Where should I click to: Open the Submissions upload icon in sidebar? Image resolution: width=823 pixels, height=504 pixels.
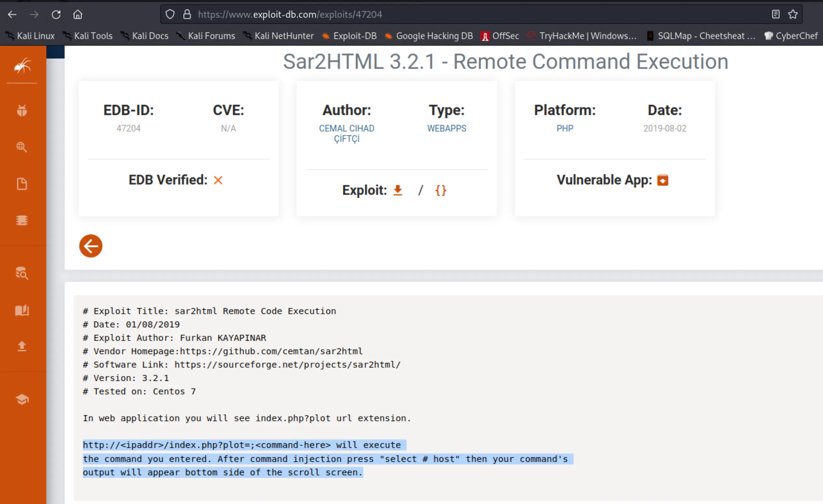pyautogui.click(x=22, y=346)
